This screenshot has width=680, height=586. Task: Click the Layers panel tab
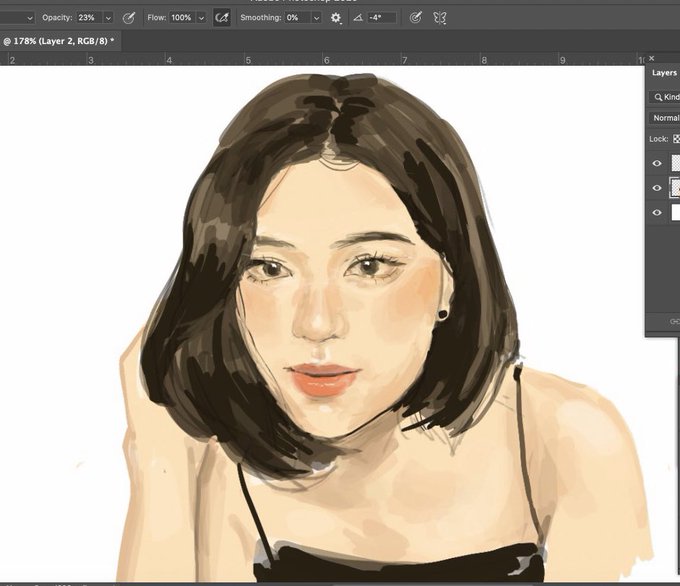[x=664, y=73]
